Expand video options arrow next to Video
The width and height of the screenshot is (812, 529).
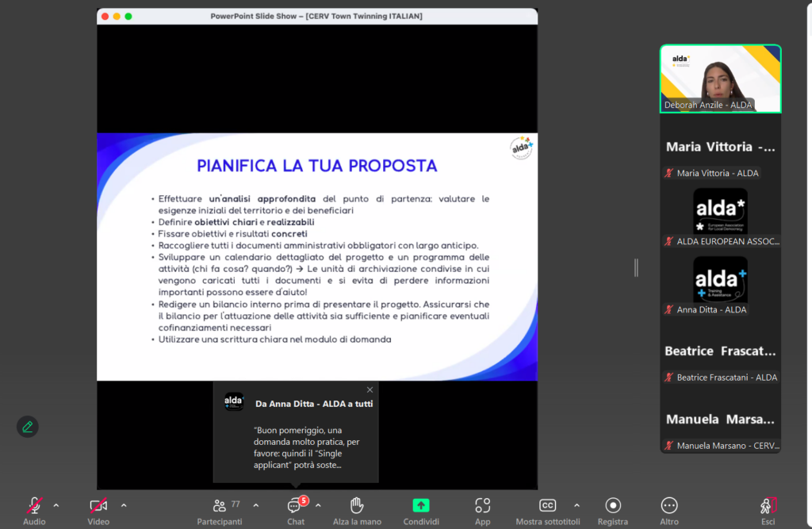click(x=124, y=504)
